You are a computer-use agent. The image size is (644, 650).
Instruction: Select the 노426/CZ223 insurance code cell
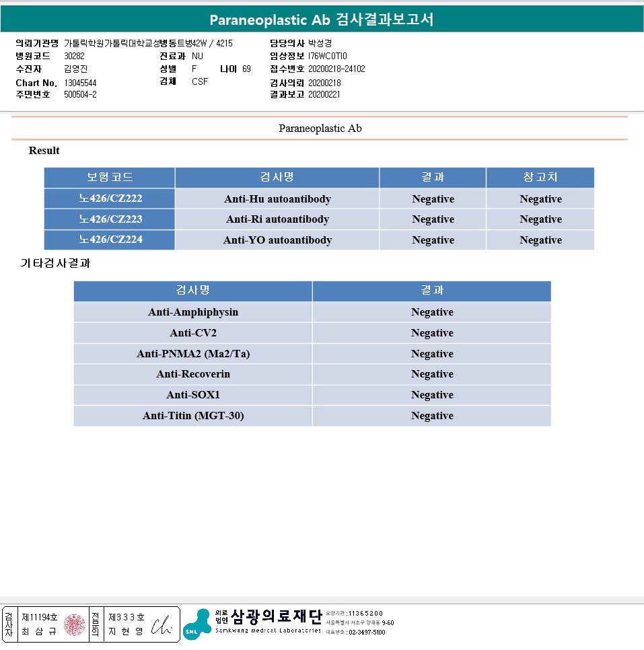point(110,219)
